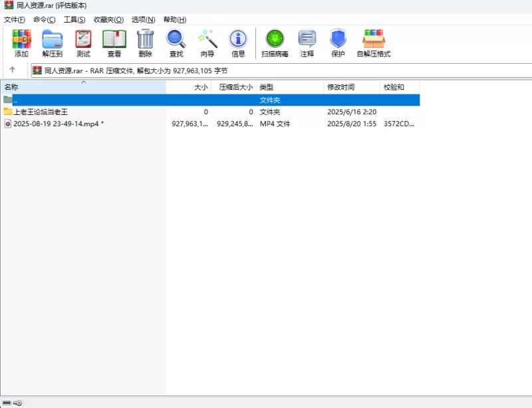This screenshot has width=532, height=408.
Task: Click the archive path address field
Action: (281, 70)
